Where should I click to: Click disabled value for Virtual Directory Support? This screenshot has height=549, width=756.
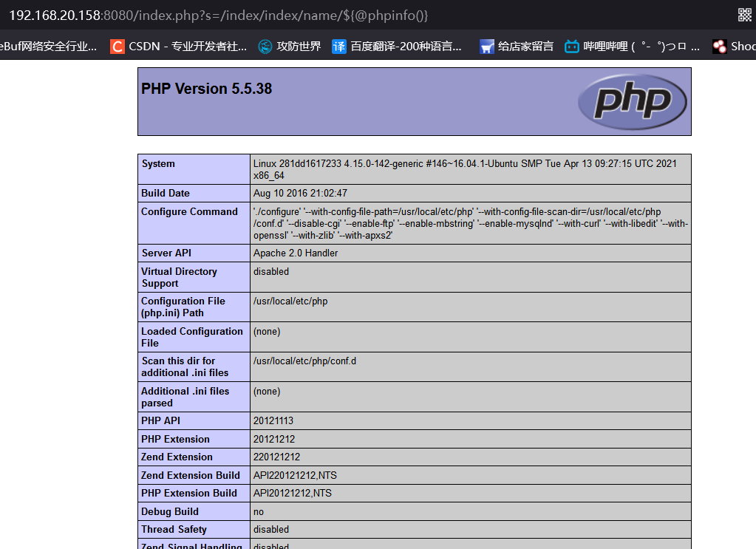coord(271,271)
